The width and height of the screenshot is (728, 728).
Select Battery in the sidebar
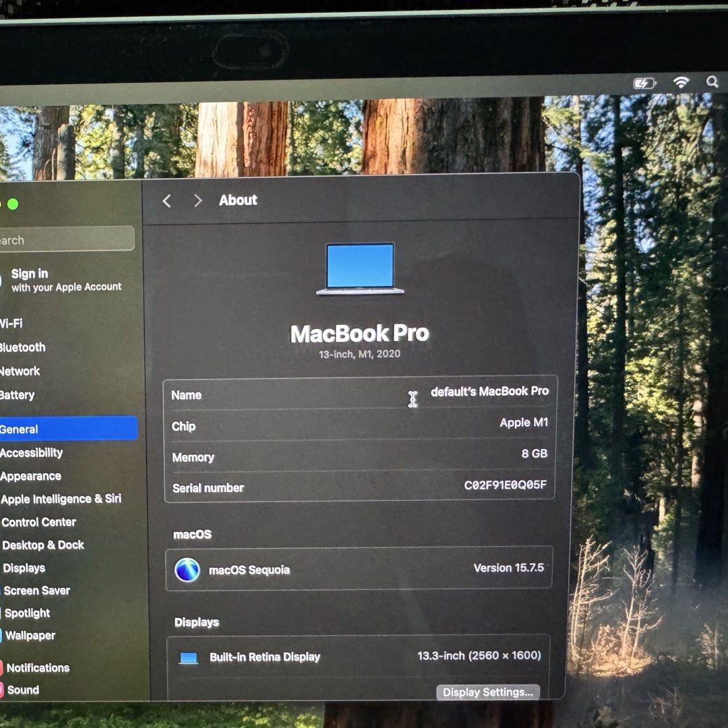(17, 395)
